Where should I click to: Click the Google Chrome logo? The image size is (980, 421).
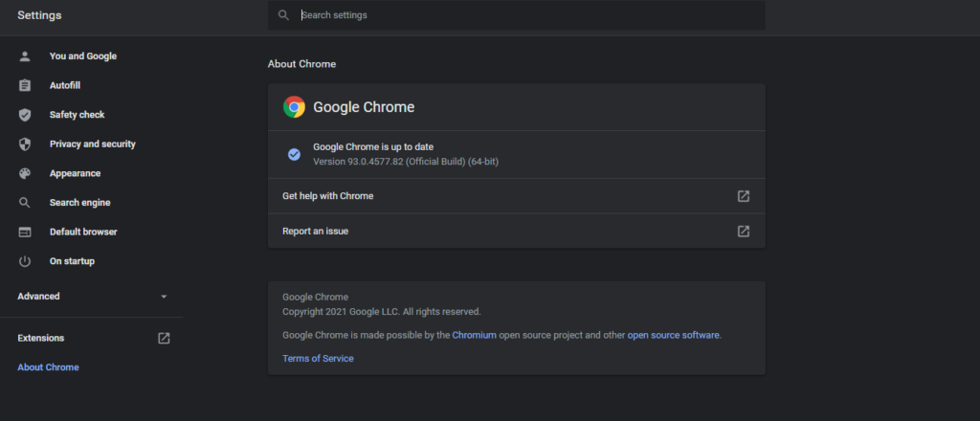point(294,107)
